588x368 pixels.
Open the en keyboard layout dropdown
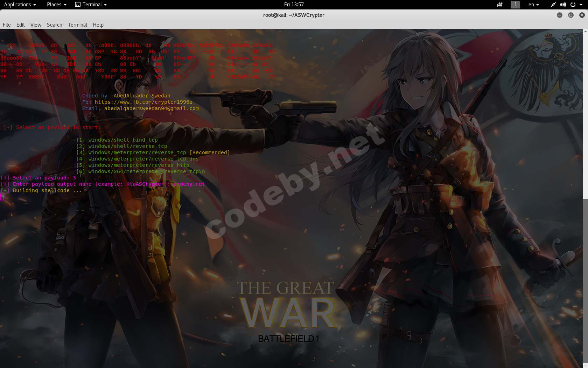click(x=534, y=5)
